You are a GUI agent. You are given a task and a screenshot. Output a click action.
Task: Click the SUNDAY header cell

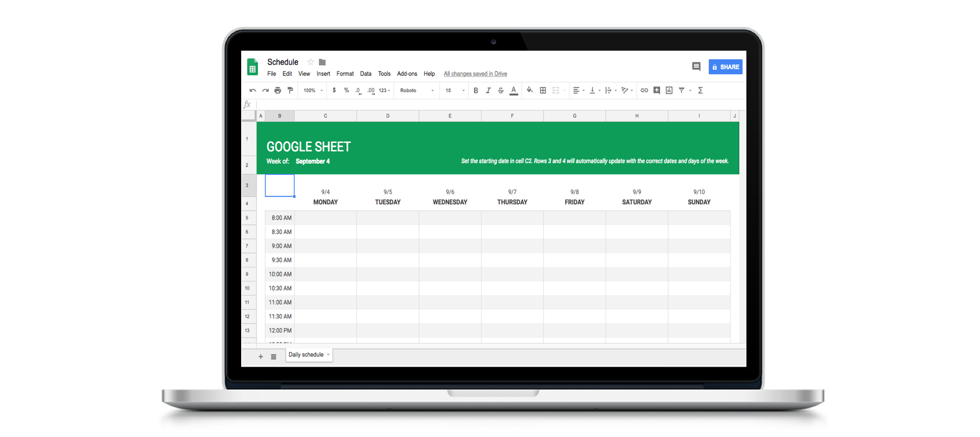coord(699,202)
